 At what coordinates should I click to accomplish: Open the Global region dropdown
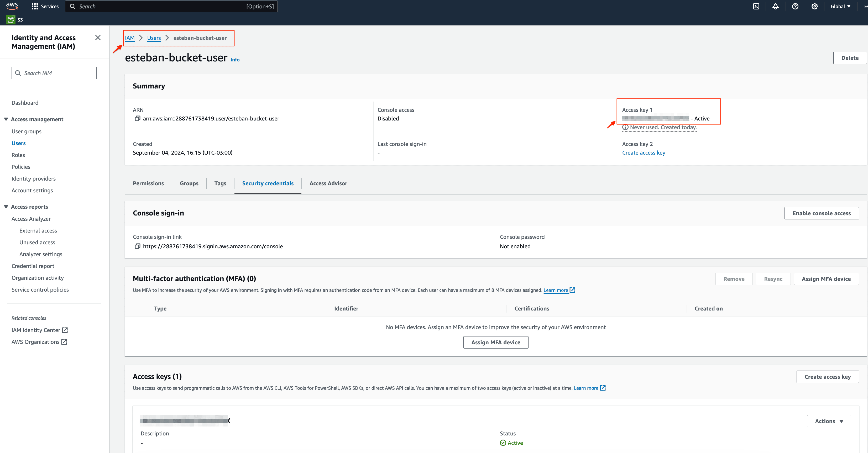click(x=841, y=6)
